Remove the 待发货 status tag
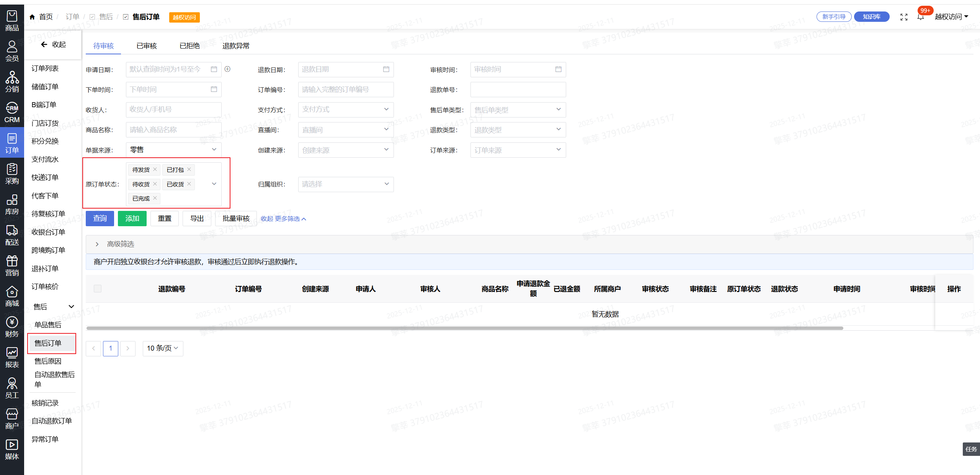This screenshot has height=475, width=980. click(x=155, y=169)
